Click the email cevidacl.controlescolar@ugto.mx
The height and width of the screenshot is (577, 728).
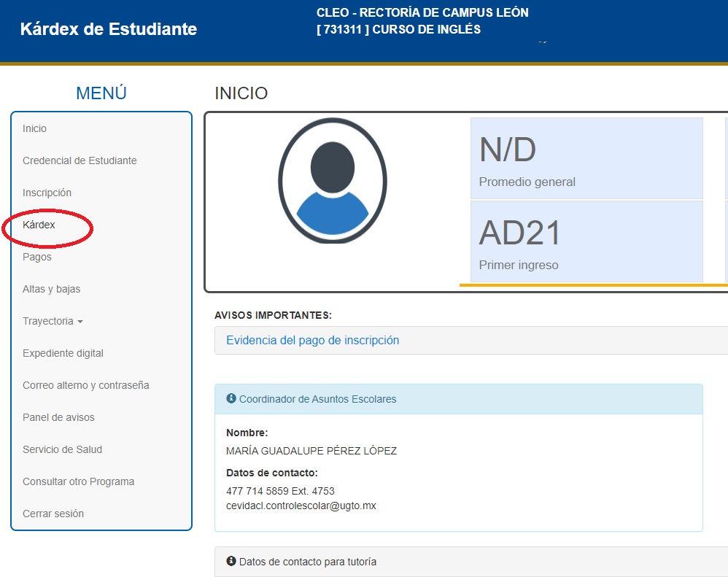[x=301, y=506]
